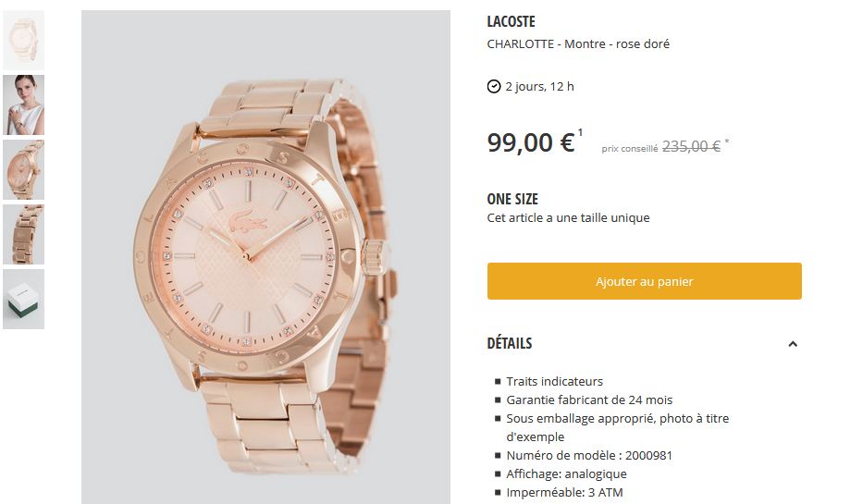Collapse the DÉTAILS section chevron
The image size is (863, 504).
[x=793, y=344]
